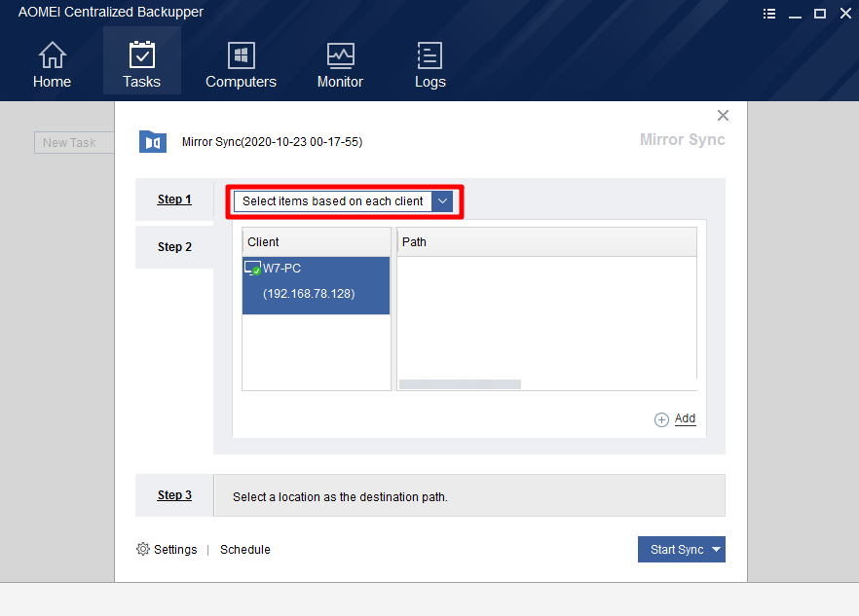
Task: Open the Home tab icon
Action: (x=52, y=54)
